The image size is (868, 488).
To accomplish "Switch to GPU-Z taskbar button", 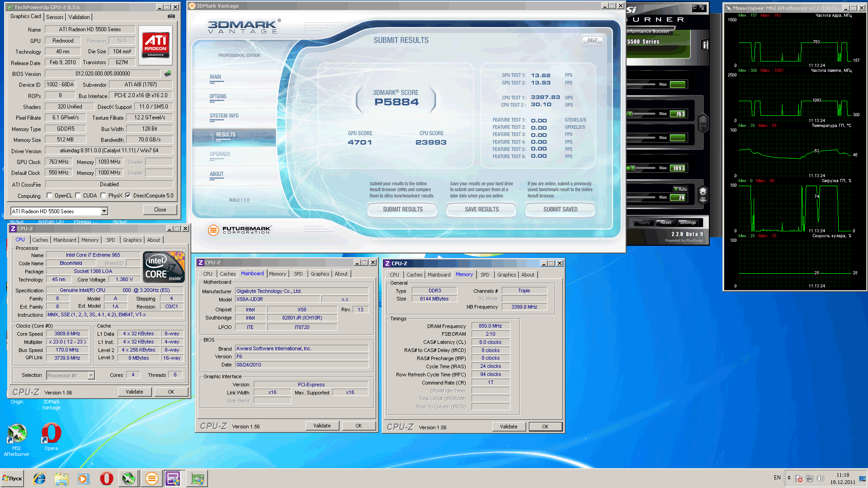I will point(197,478).
